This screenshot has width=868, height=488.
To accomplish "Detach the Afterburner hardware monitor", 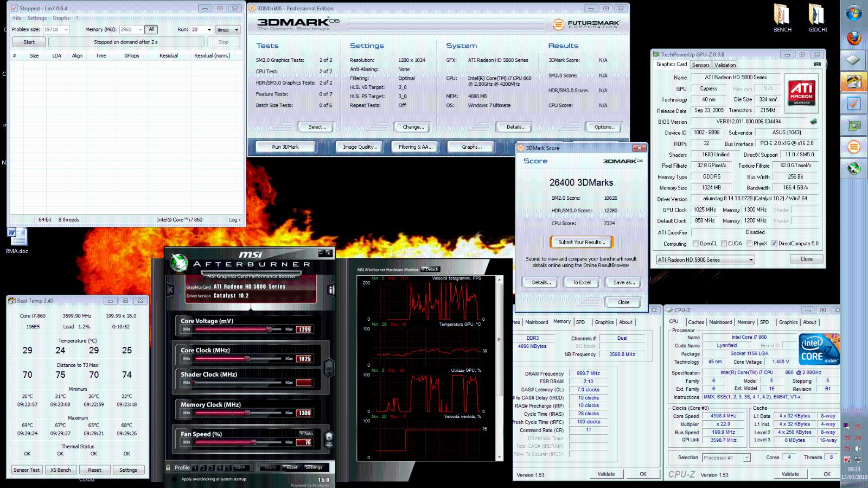I will (431, 269).
